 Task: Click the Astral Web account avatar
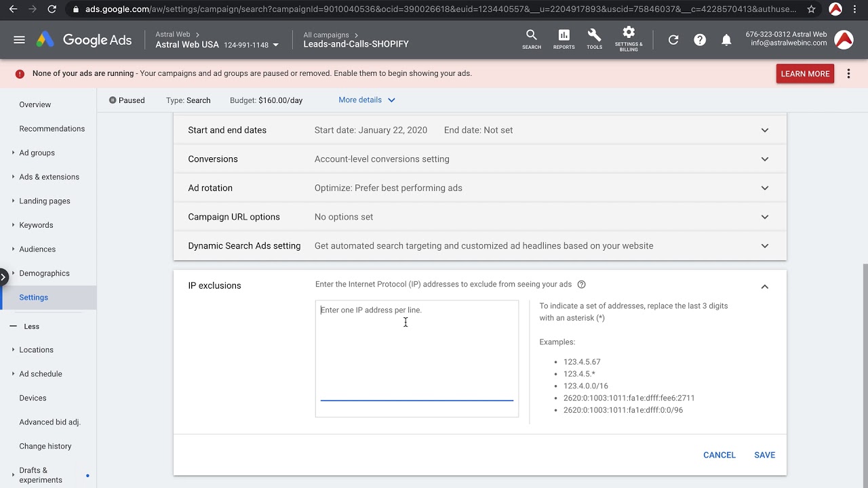coord(844,40)
